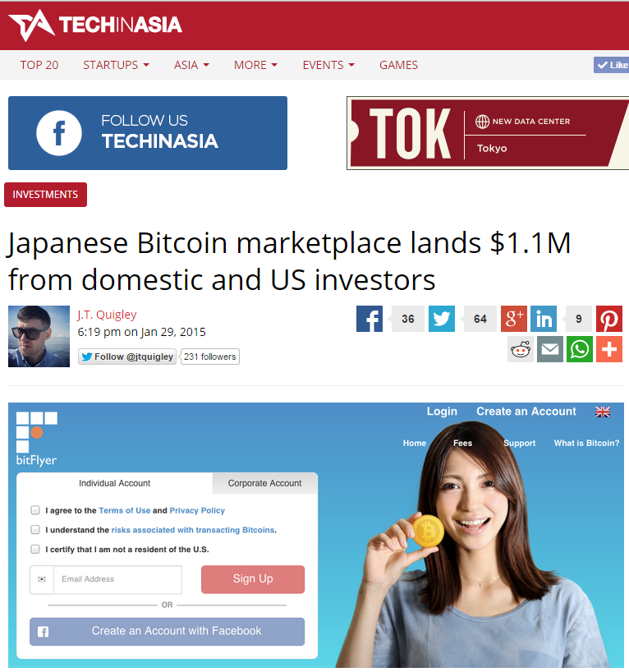Send article via email envelope icon
The height and width of the screenshot is (672, 629).
pyautogui.click(x=549, y=349)
